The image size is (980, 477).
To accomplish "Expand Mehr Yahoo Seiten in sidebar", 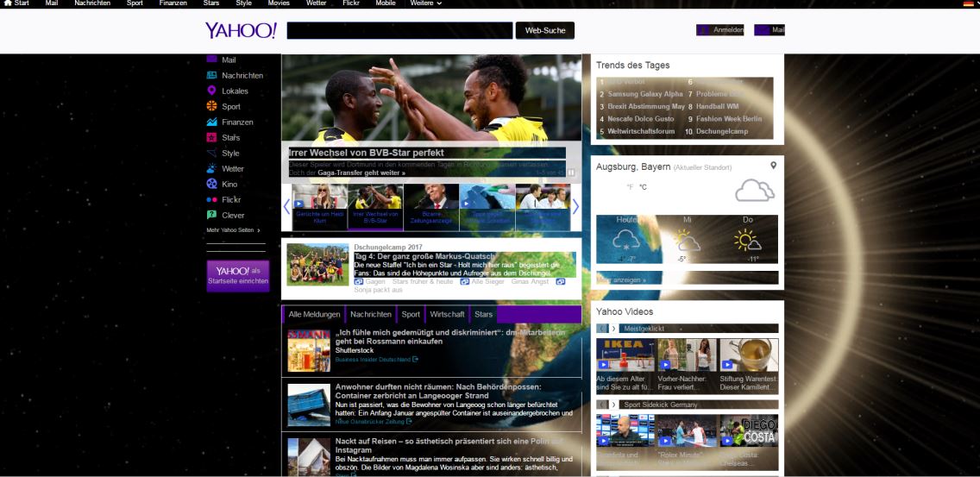I will [x=233, y=230].
